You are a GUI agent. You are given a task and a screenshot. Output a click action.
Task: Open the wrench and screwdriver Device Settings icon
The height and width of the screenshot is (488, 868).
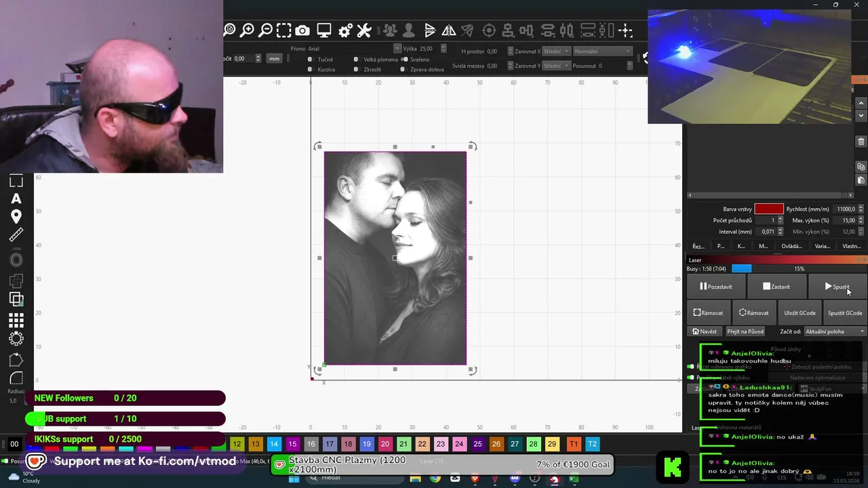coord(364,30)
